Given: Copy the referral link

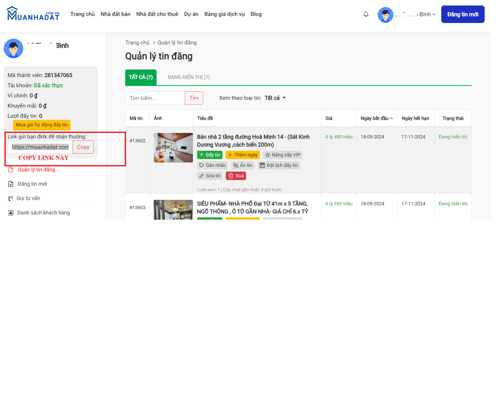Looking at the screenshot, I should (83, 147).
